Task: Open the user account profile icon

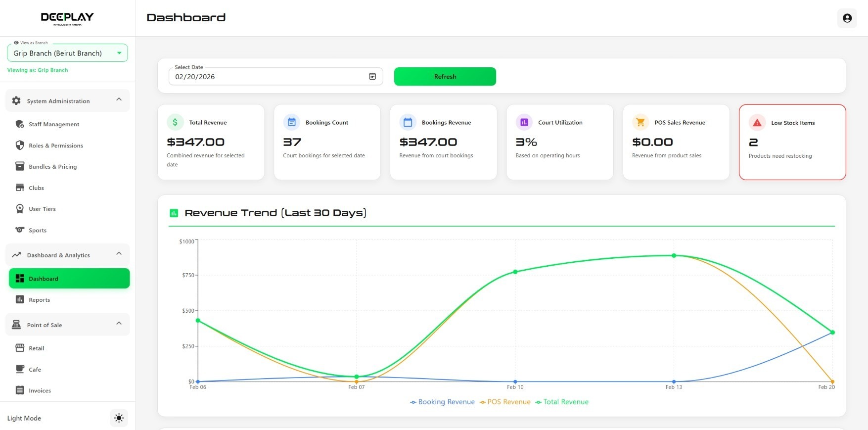Action: pos(847,18)
